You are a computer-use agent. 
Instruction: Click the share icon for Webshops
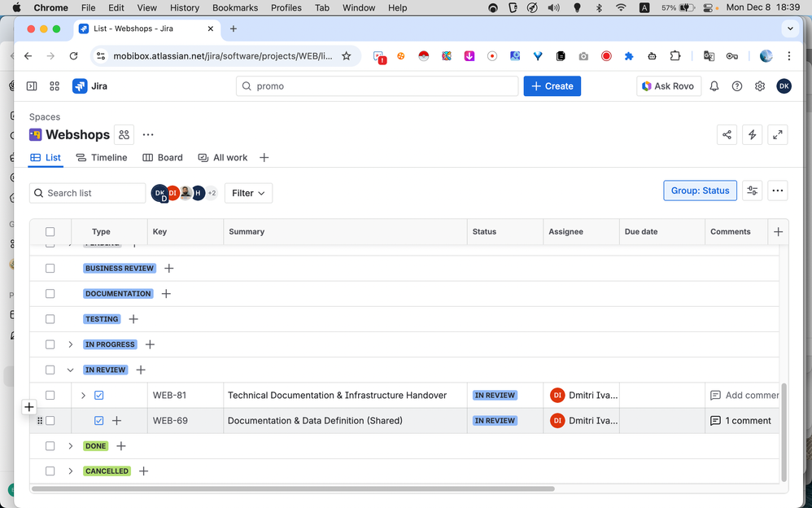[x=727, y=135]
